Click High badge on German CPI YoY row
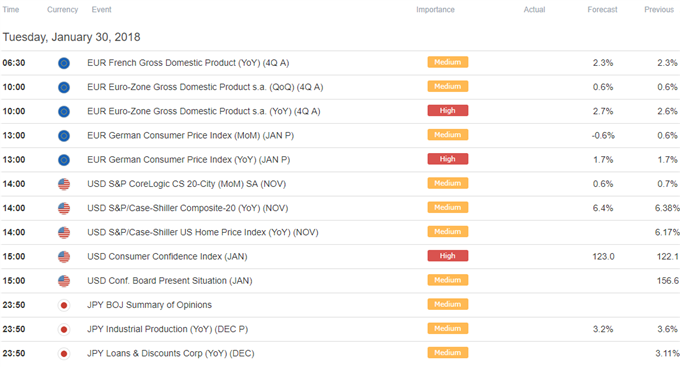This screenshot has height=367, width=680. (448, 159)
